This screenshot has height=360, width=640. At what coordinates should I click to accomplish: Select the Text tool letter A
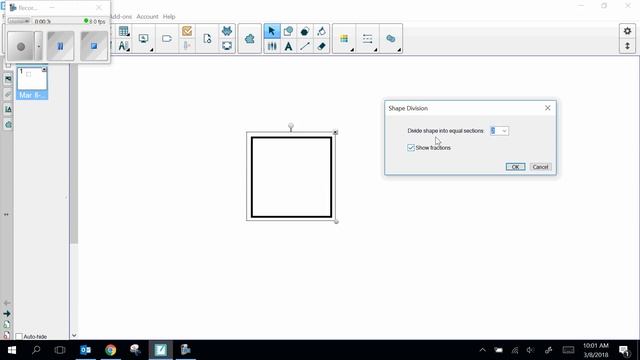pyautogui.click(x=288, y=46)
